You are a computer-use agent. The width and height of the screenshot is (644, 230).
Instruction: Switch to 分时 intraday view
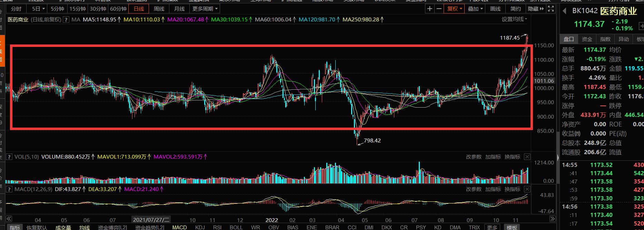[x=17, y=9]
